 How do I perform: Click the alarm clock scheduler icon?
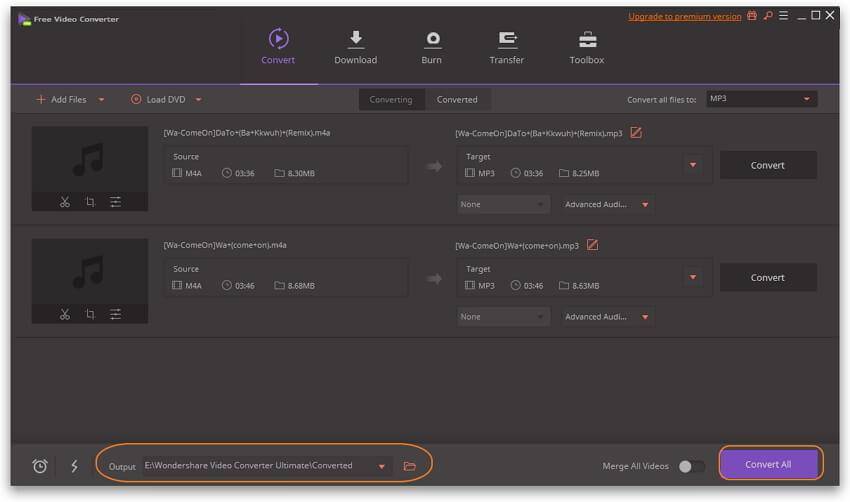pyautogui.click(x=40, y=466)
